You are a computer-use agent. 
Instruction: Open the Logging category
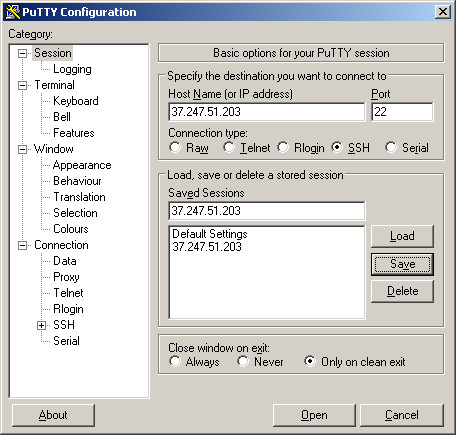(x=72, y=69)
